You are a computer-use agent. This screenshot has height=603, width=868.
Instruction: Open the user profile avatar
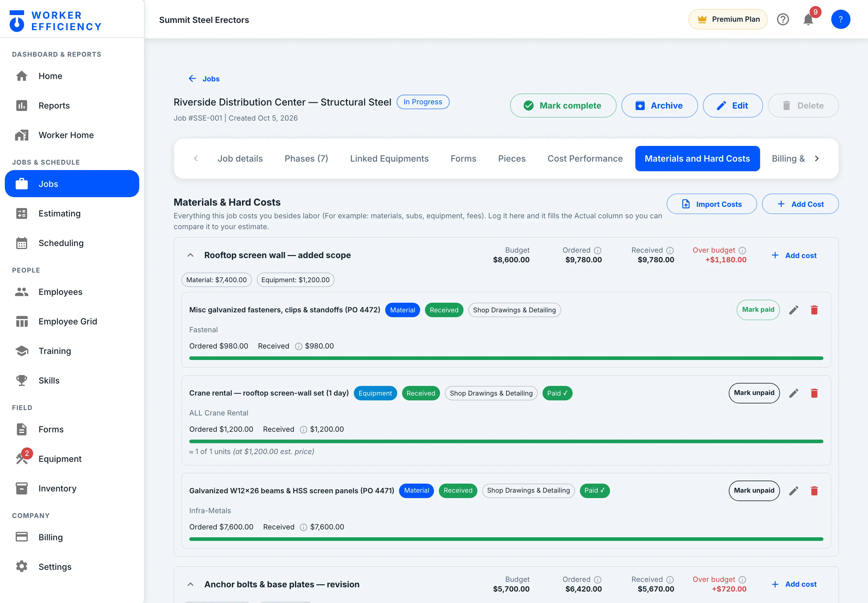pos(841,19)
